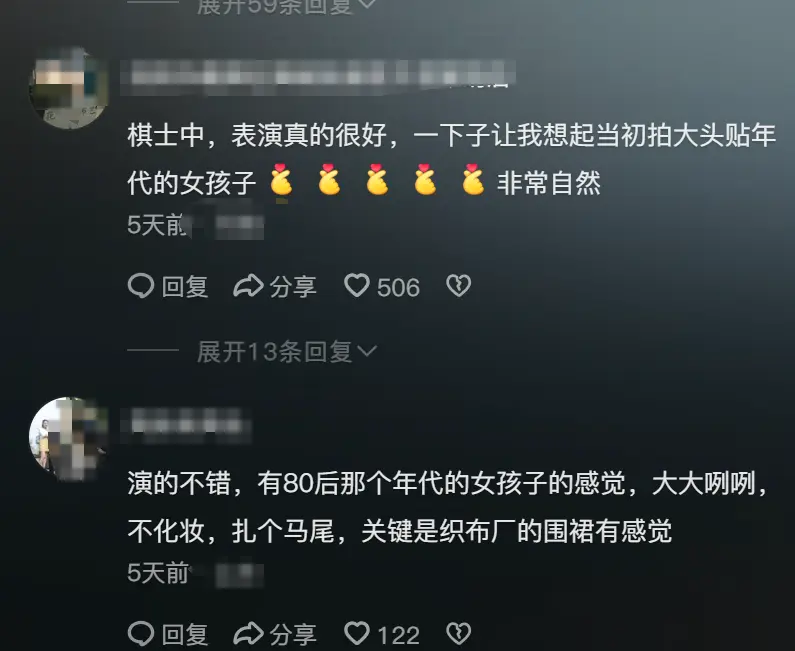This screenshot has height=651, width=795.
Task: Click share arrow icon on second comment
Action: pos(248,634)
